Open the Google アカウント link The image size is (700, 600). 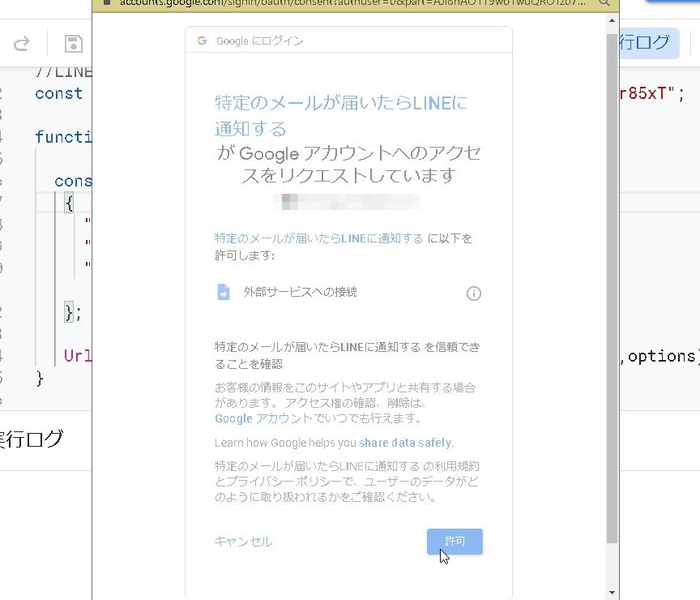click(x=262, y=418)
